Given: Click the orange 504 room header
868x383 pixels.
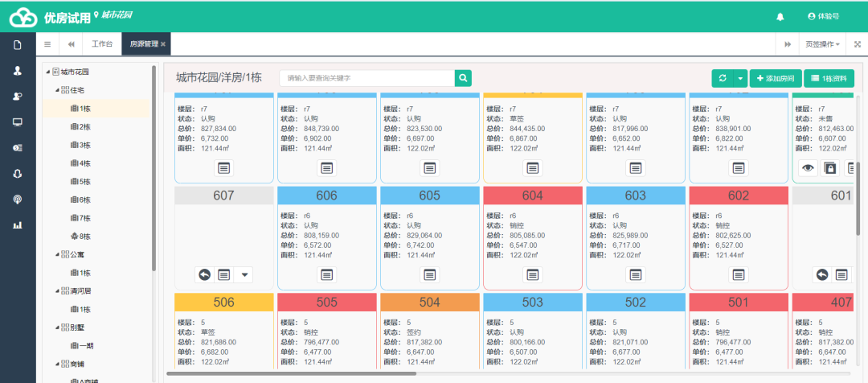Looking at the screenshot, I should click(x=429, y=302).
